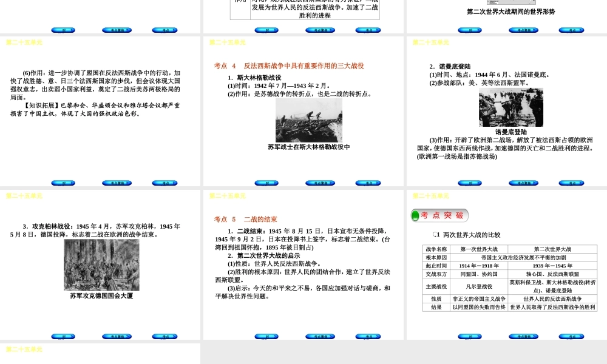607x364 pixels.
Task: Click left blue button on 考点 4 slide
Action: pos(266,183)
